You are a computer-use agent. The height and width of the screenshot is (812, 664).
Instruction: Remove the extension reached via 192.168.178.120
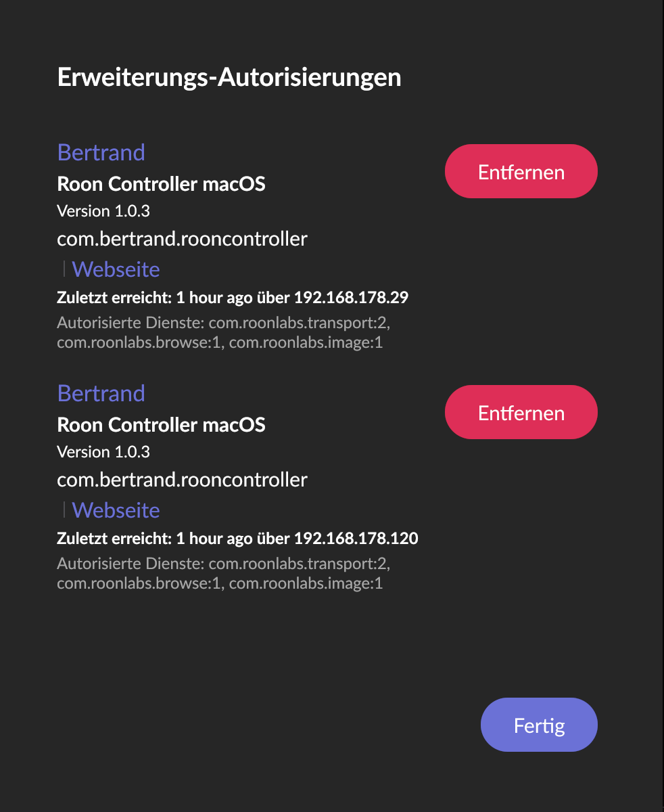point(521,412)
